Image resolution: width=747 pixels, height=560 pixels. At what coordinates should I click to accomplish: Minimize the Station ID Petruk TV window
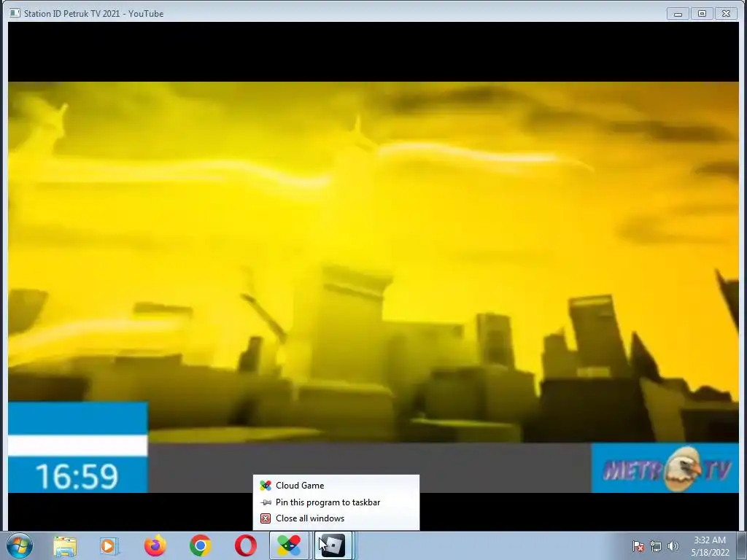(678, 14)
